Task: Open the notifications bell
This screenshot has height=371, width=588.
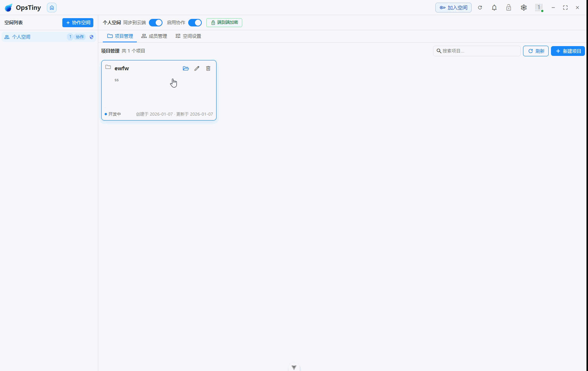Action: click(494, 8)
